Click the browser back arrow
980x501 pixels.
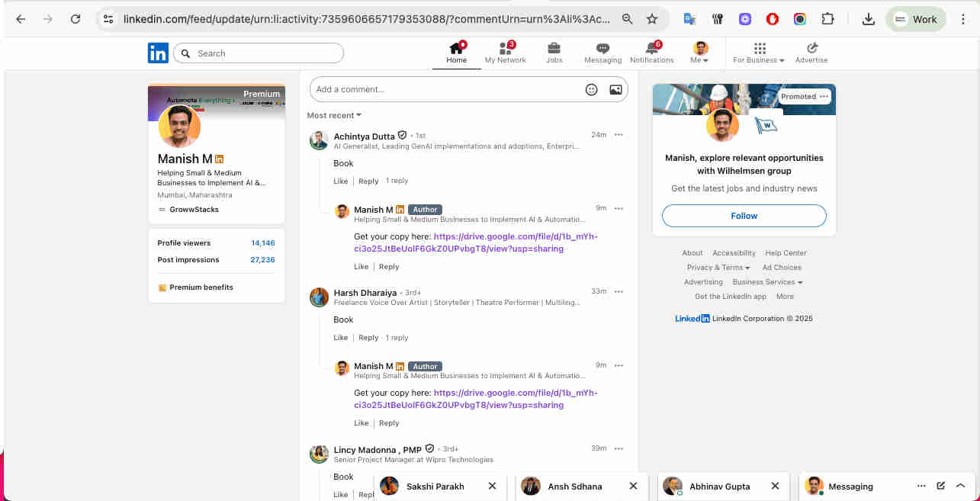(x=21, y=19)
